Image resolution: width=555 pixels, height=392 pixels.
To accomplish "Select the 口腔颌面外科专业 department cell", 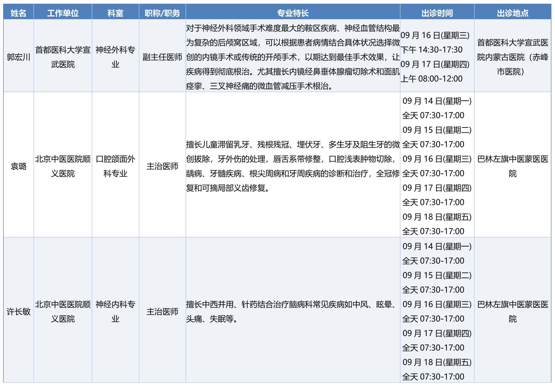I will [x=115, y=166].
